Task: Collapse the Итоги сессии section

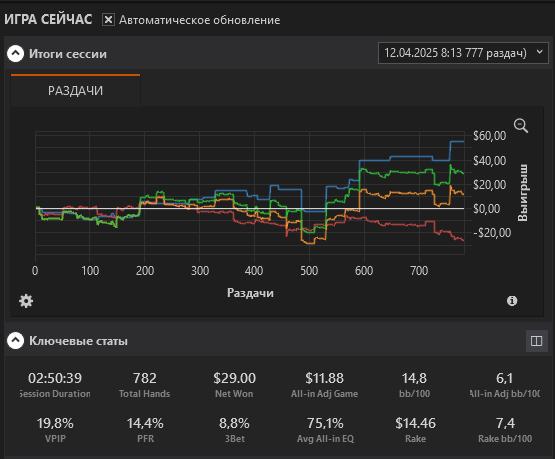Action: [x=16, y=54]
